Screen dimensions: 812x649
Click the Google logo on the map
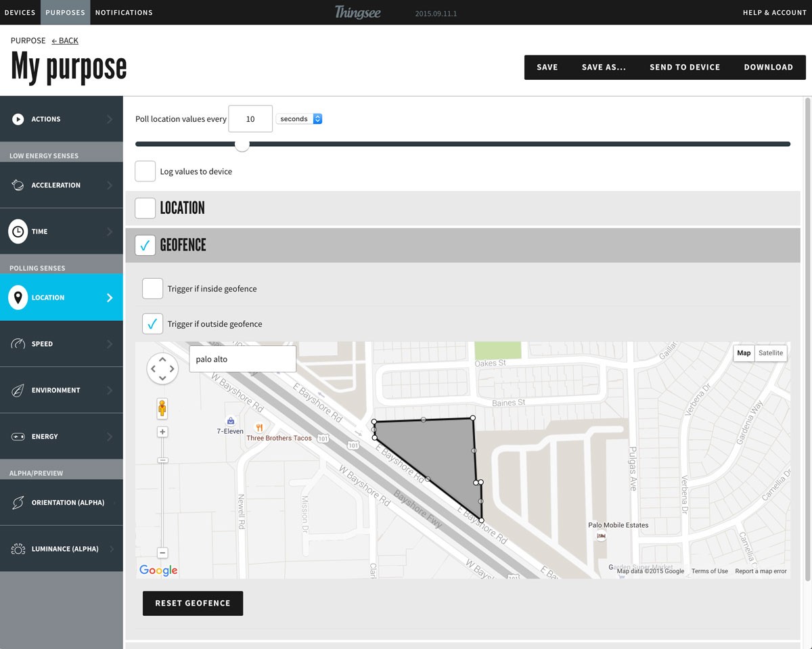coord(158,570)
